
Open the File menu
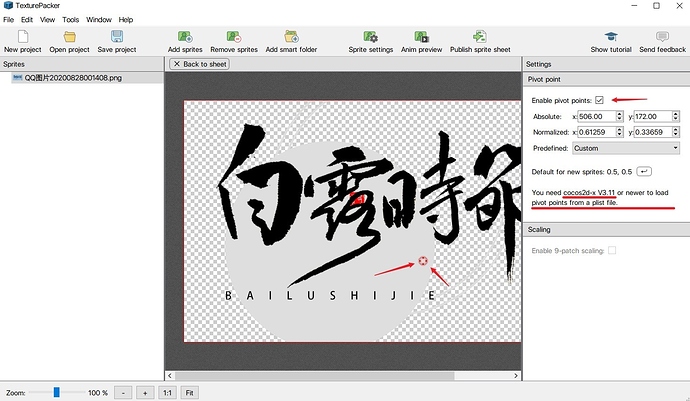[8, 20]
